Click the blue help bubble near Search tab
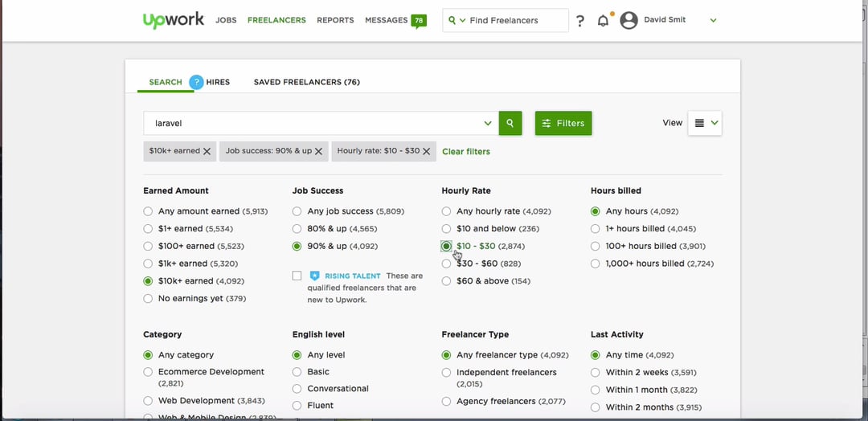Screen dimensions: 868x421 tap(196, 82)
